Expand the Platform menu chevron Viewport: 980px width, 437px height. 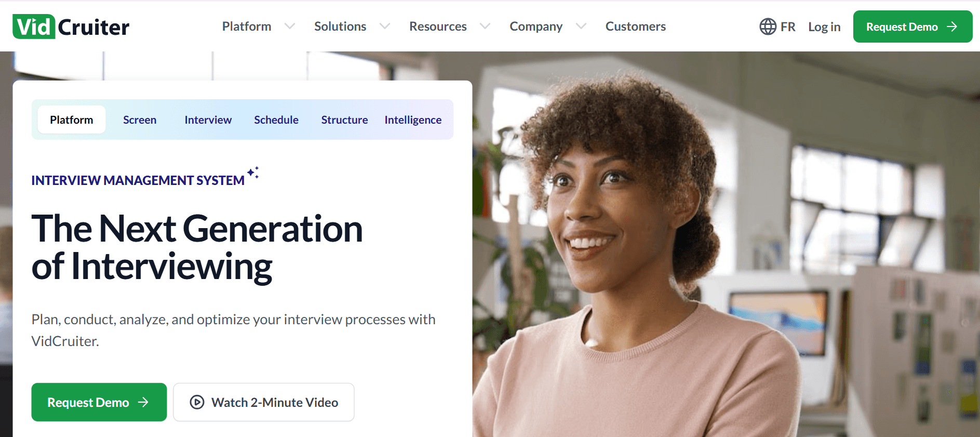tap(290, 26)
